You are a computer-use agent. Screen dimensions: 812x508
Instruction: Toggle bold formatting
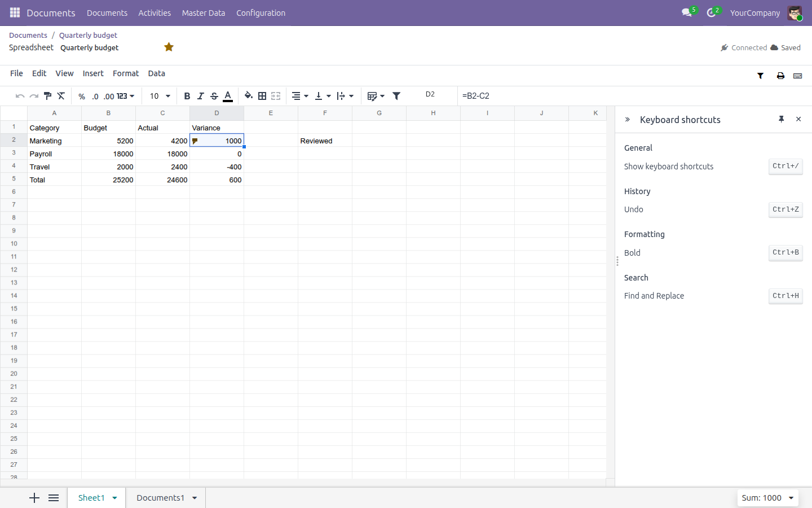(x=187, y=96)
